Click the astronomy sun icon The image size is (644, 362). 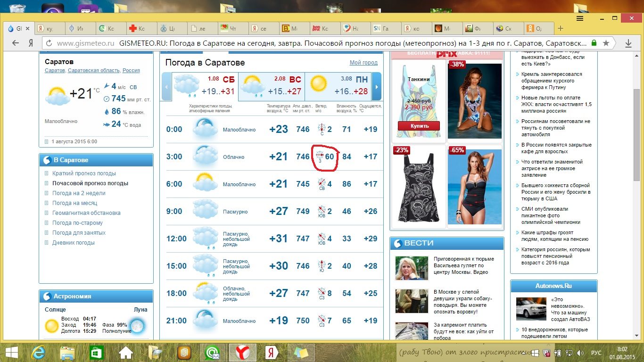(x=51, y=326)
